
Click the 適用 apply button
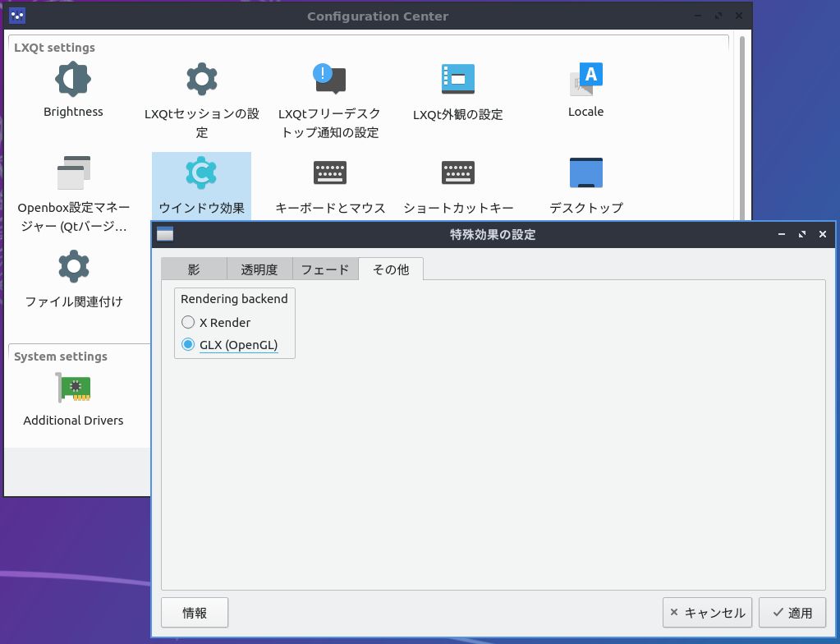[792, 613]
